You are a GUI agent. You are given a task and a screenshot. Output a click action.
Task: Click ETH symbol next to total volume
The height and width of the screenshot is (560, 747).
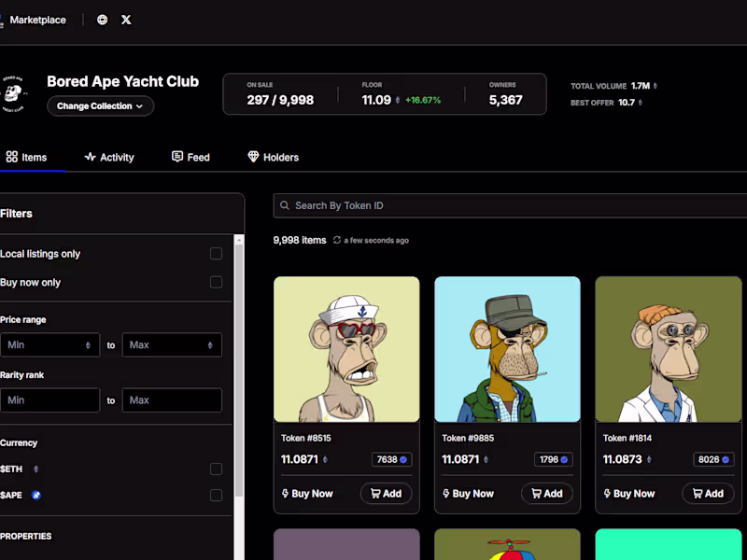[655, 86]
